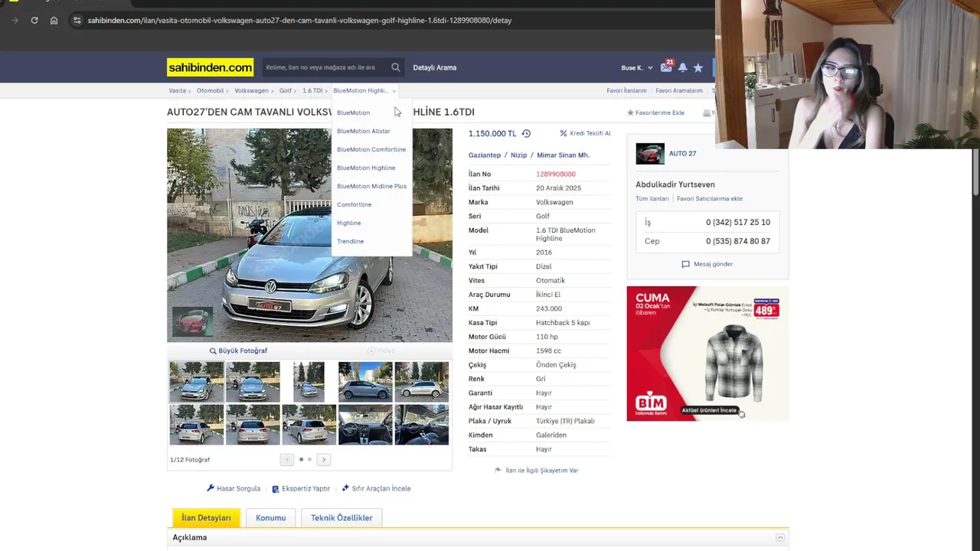
Task: Click the search magnifier icon
Action: click(x=395, y=67)
